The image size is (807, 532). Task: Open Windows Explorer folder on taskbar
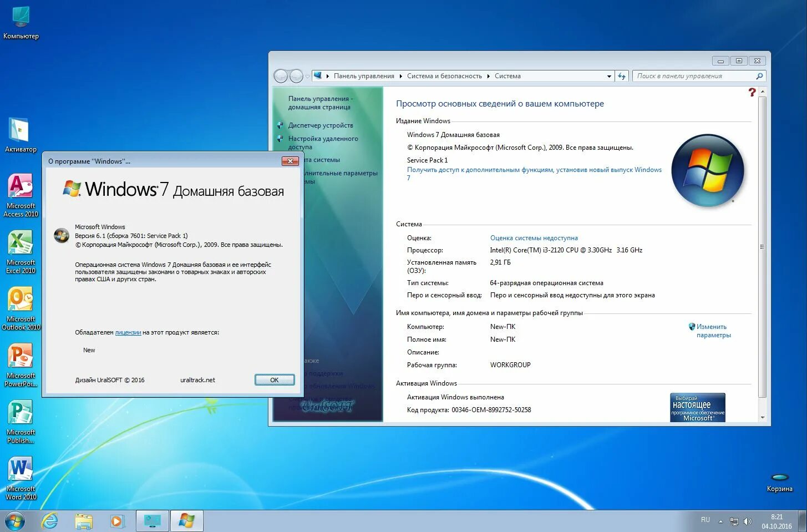[84, 521]
